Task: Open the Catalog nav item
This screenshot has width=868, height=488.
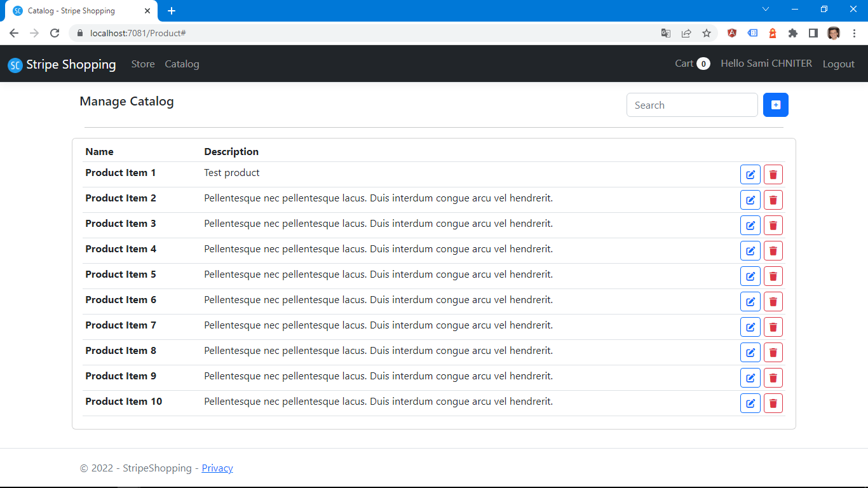Action: tap(182, 64)
